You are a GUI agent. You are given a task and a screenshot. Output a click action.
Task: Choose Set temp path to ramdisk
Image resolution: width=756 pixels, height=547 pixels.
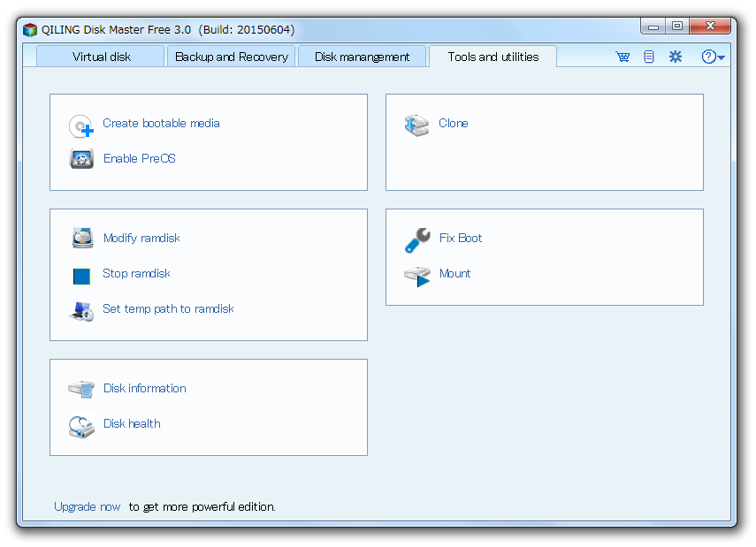(x=168, y=309)
